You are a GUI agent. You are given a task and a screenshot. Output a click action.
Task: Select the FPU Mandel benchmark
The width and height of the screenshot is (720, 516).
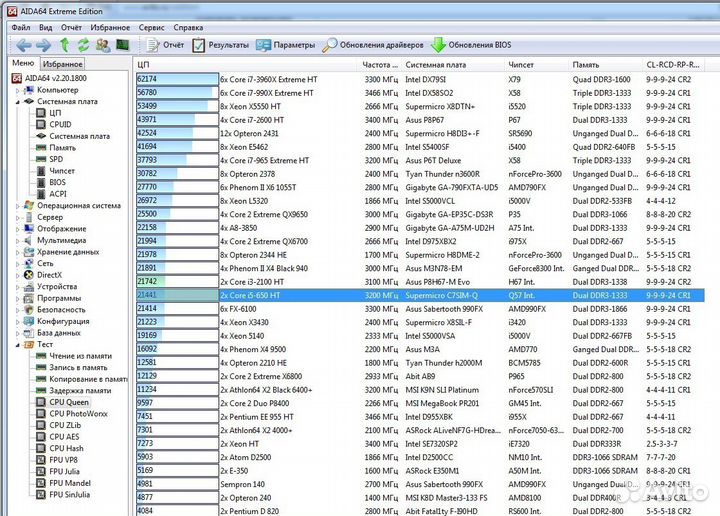pyautogui.click(x=64, y=483)
